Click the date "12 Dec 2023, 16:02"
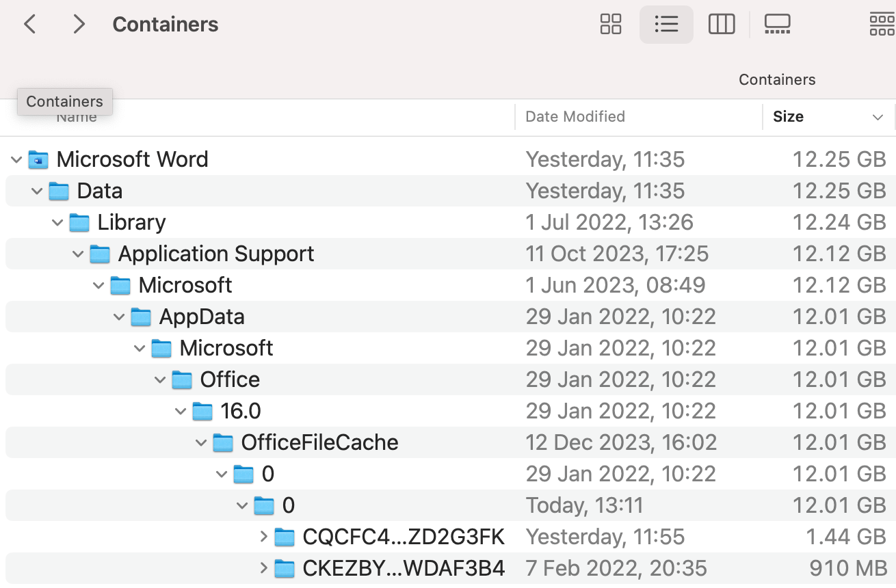Image resolution: width=896 pixels, height=588 pixels. [621, 442]
